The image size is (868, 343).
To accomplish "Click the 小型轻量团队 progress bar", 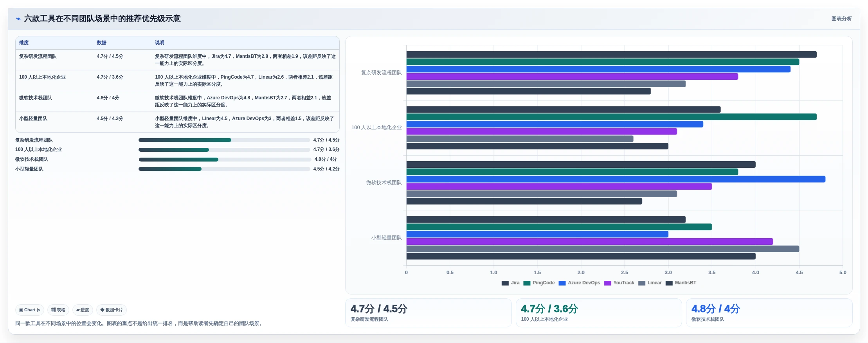I will (224, 169).
